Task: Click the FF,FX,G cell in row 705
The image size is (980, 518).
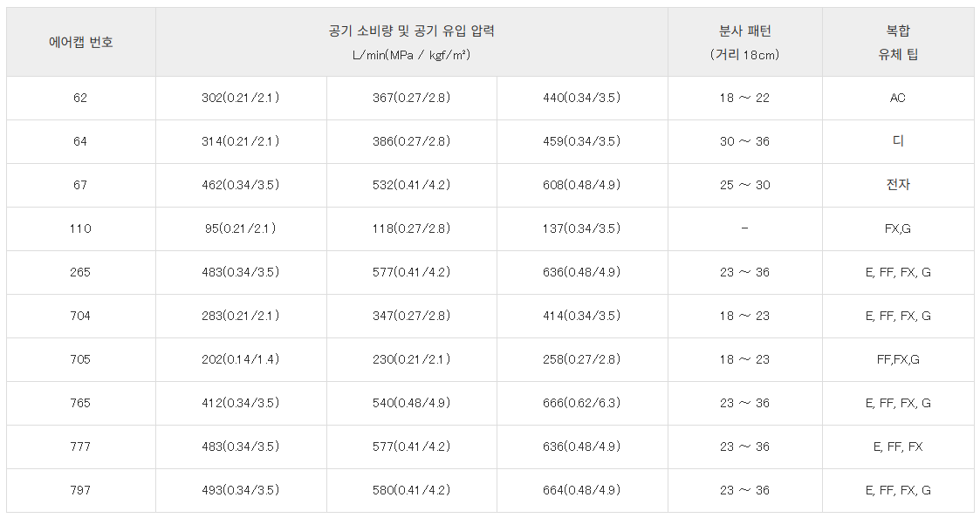Action: pos(897,359)
